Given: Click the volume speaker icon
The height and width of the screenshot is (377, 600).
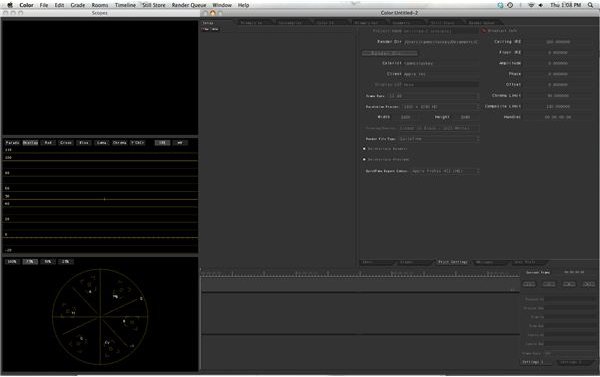Looking at the screenshot, I should point(540,5).
